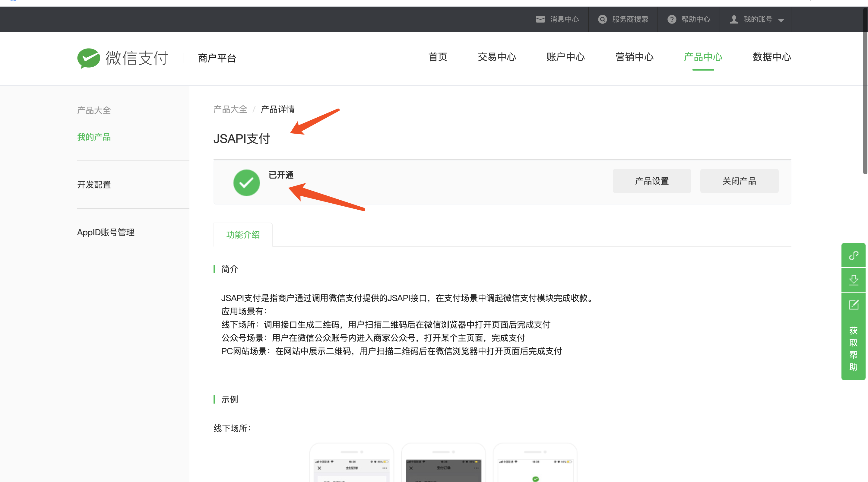The height and width of the screenshot is (482, 868).
Task: Open AppID账号管理 in left sidebar
Action: (106, 232)
